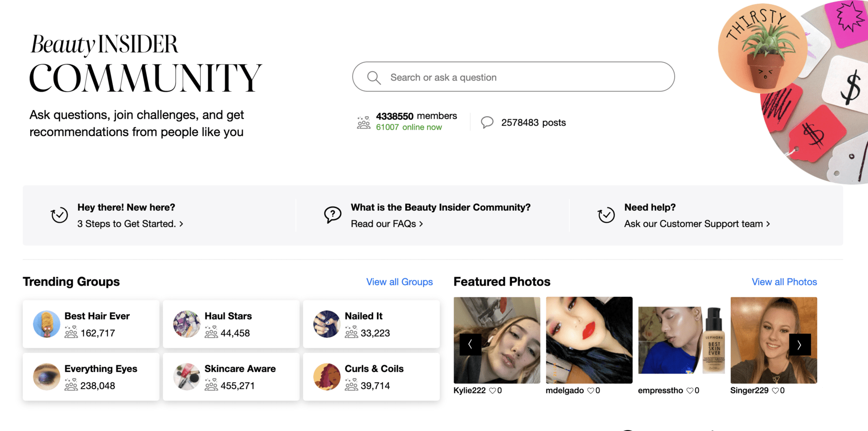The height and width of the screenshot is (431, 868).
Task: Open the Nailed It group avatar
Action: pyautogui.click(x=327, y=324)
